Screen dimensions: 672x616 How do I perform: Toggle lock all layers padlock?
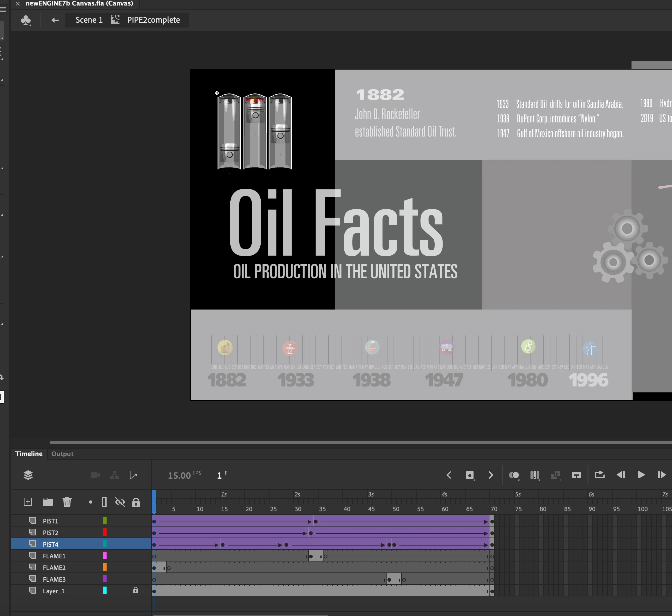click(136, 502)
